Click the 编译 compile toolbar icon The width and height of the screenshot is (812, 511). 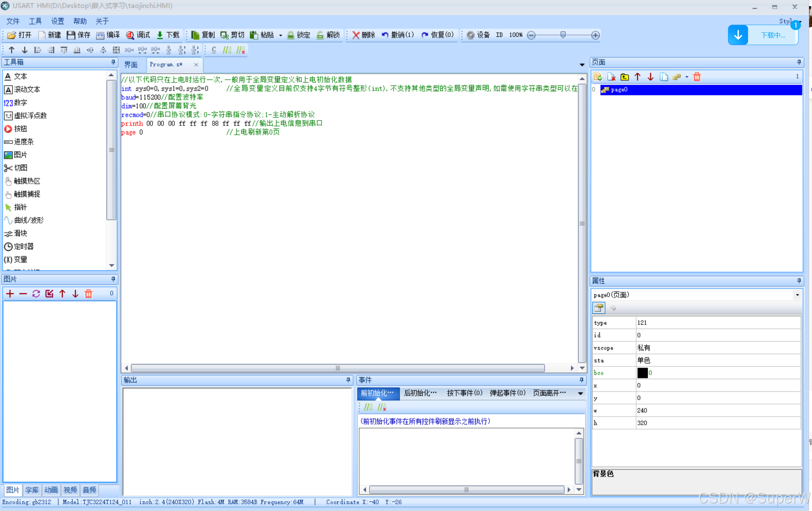coord(100,35)
